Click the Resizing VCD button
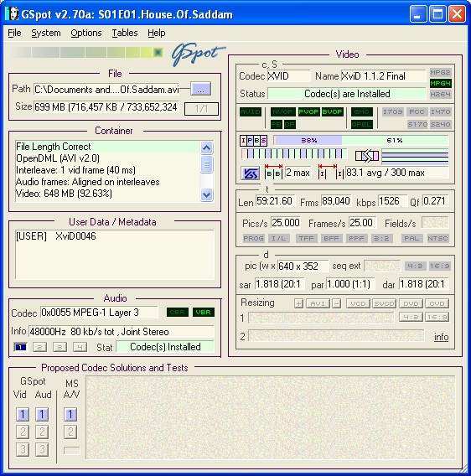 (359, 303)
